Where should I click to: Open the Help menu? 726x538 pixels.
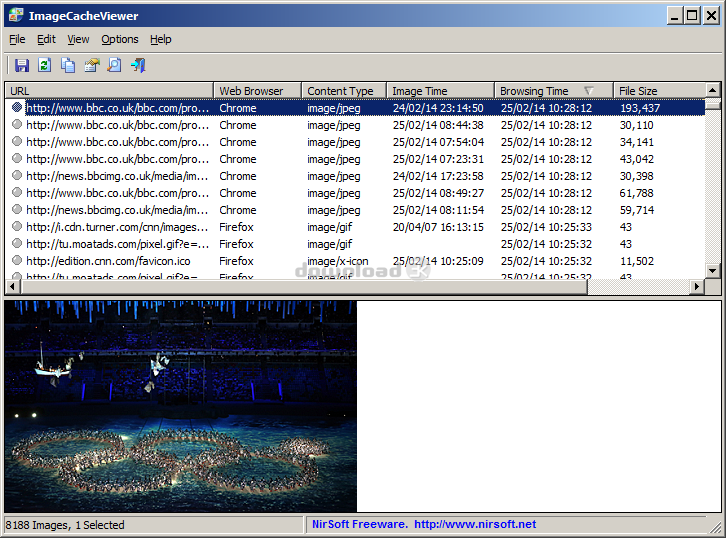point(161,39)
